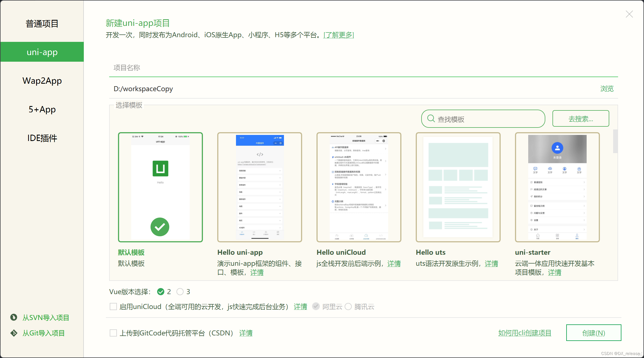Image resolution: width=644 pixels, height=358 pixels.
Task: Enable the uniCloud checkbox
Action: tap(113, 307)
